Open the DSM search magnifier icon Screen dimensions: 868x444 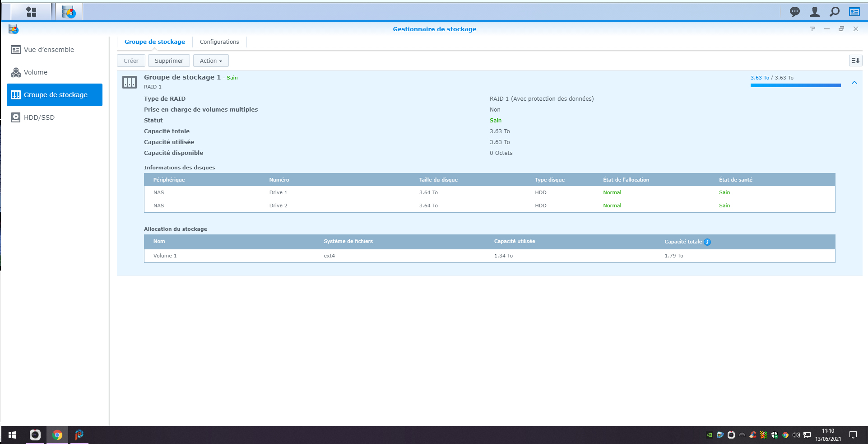point(834,12)
